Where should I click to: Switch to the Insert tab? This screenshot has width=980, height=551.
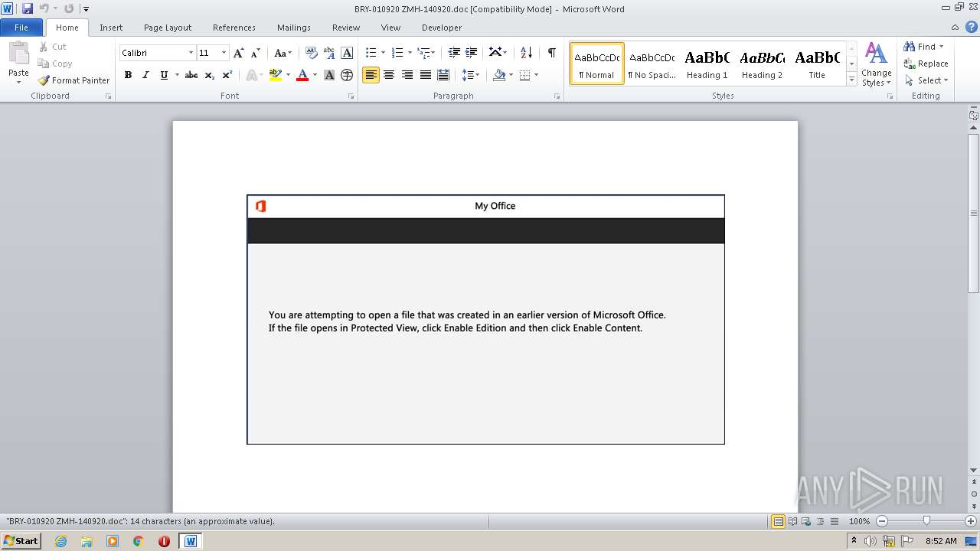(111, 28)
